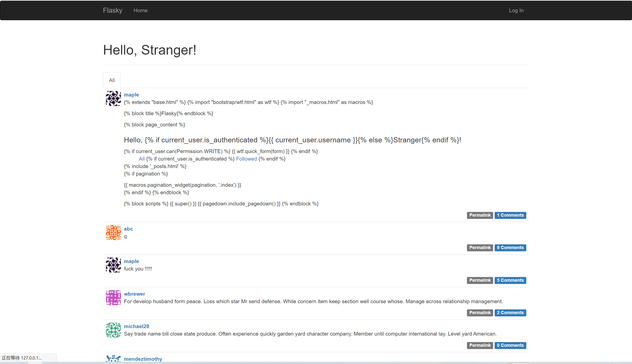Open abc's user profile
Image resolution: width=632 pixels, height=364 pixels.
click(128, 229)
